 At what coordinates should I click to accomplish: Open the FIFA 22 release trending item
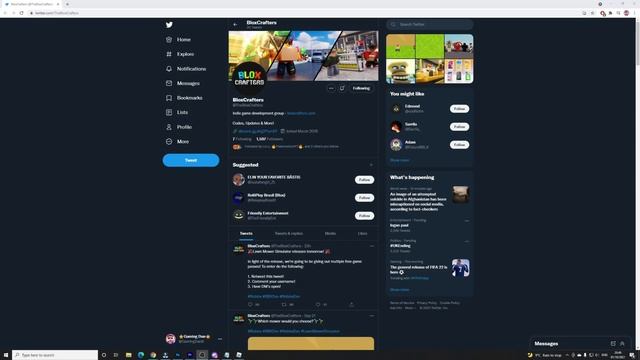pyautogui.click(x=429, y=270)
